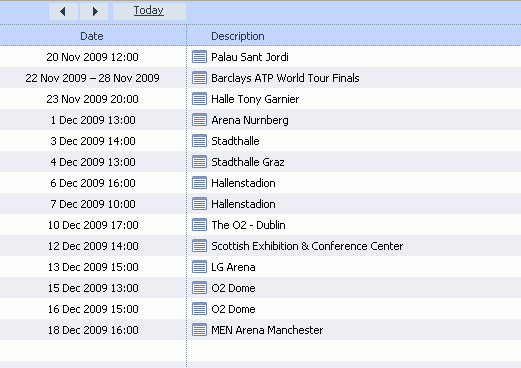Screen dimensions: 521x368
Task: Select Scottish Exhibition & Conference Center event
Action: tap(307, 246)
